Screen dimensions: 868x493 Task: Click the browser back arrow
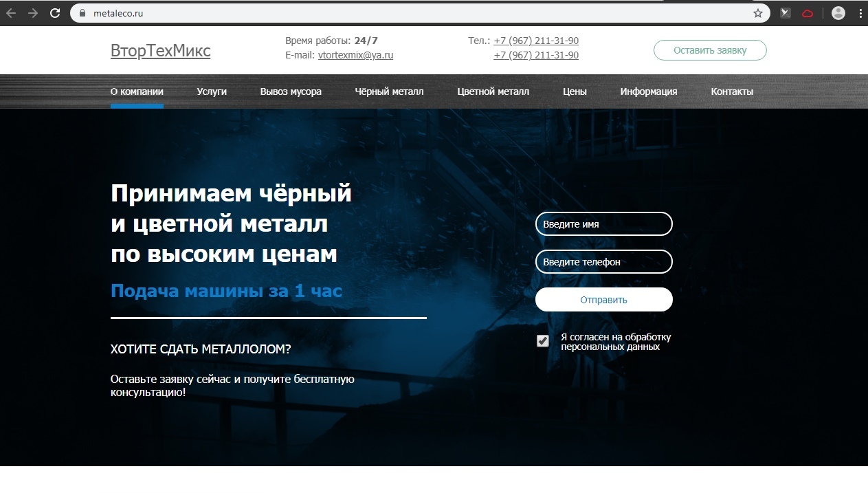click(11, 13)
